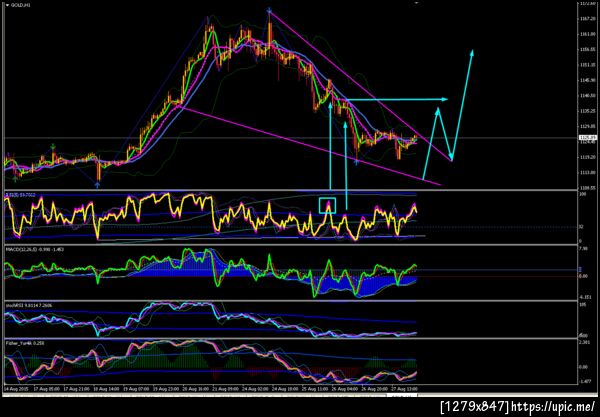Click the 1135.25 price level on the axis
The image size is (600, 417).
point(587,111)
